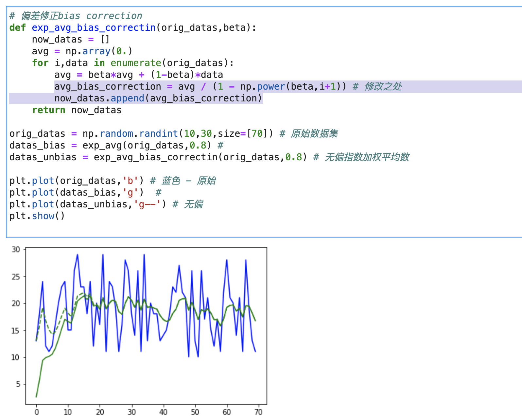Viewport: 522px width, 420px height.
Task: Click the "plt.plot(orig_datas,'b')" call
Action: (77, 181)
